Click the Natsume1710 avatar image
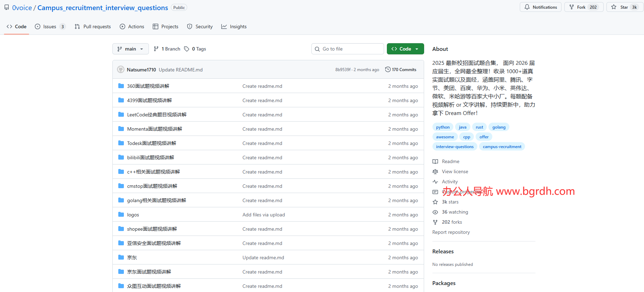644x292 pixels. (x=121, y=70)
